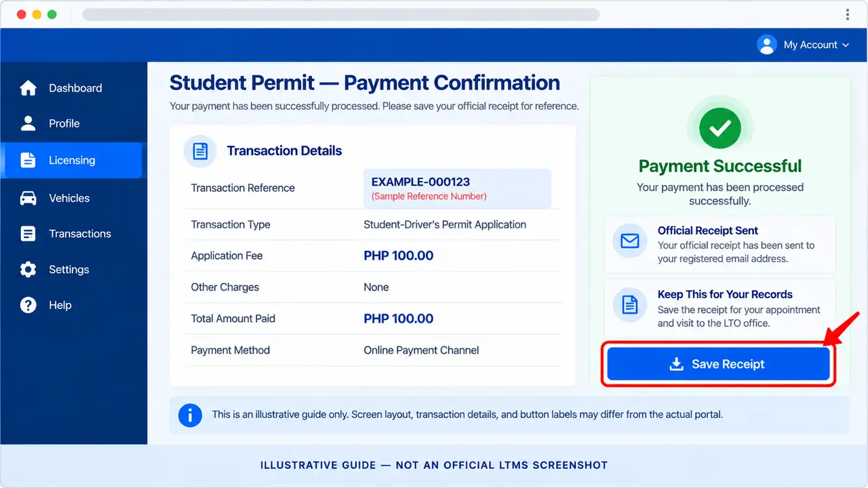The width and height of the screenshot is (868, 488).
Task: Click the Transactions list icon
Action: 28,234
